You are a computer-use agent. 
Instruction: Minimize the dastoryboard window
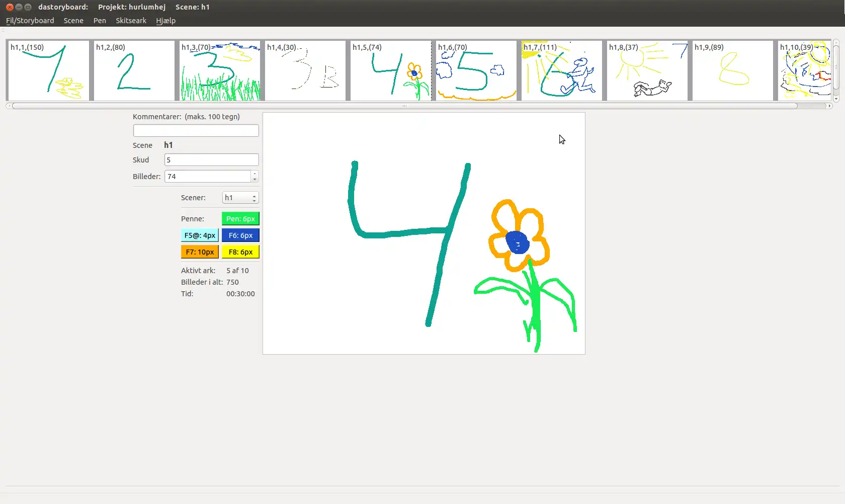pyautogui.click(x=19, y=7)
